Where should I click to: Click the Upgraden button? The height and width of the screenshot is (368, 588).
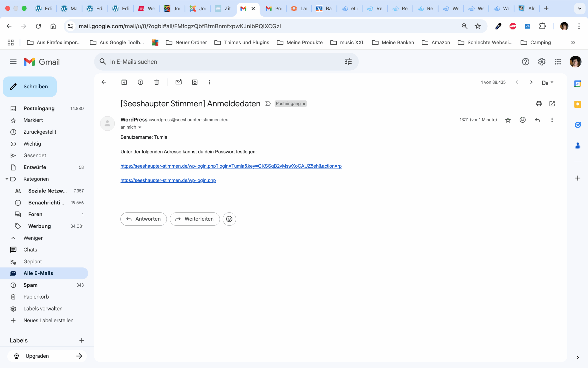47,356
